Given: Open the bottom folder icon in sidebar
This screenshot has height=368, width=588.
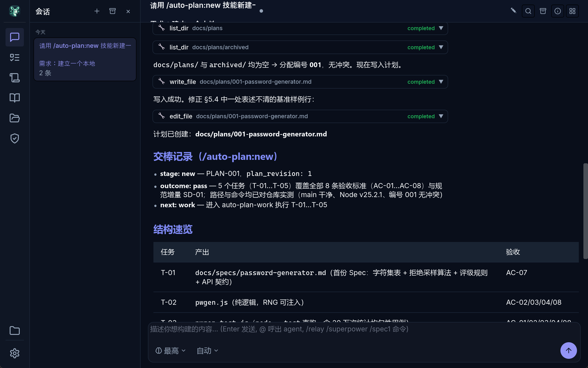Looking at the screenshot, I should [x=14, y=331].
